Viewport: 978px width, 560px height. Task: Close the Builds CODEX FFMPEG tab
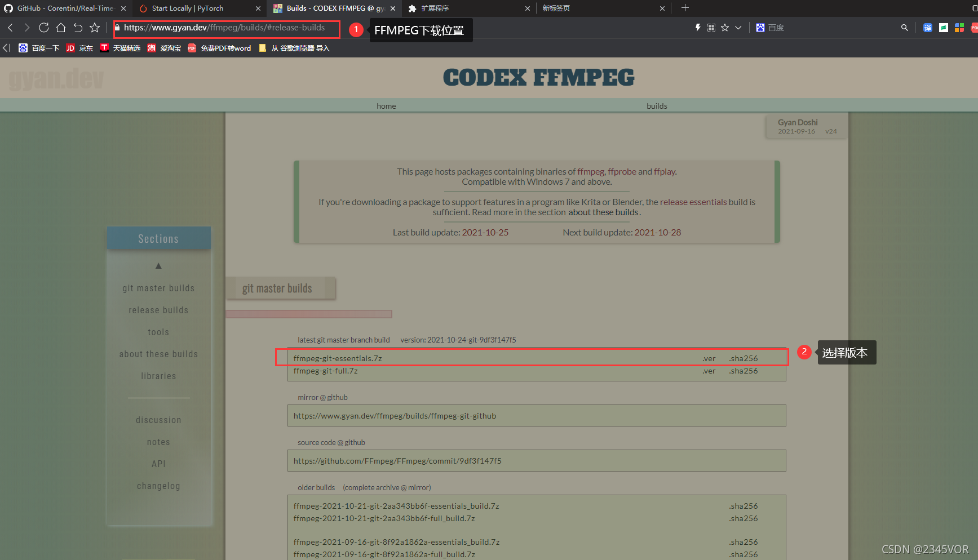coord(393,8)
